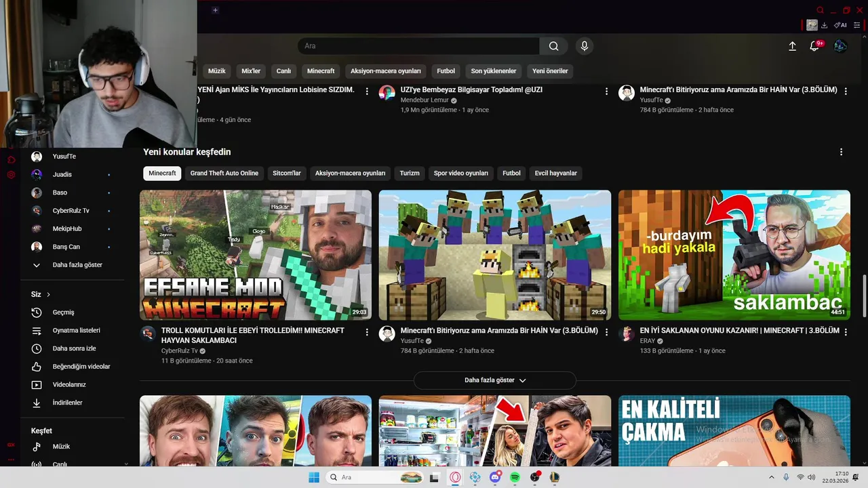Open Spotify from the taskbar
Screen dimensions: 868x488
(515, 477)
